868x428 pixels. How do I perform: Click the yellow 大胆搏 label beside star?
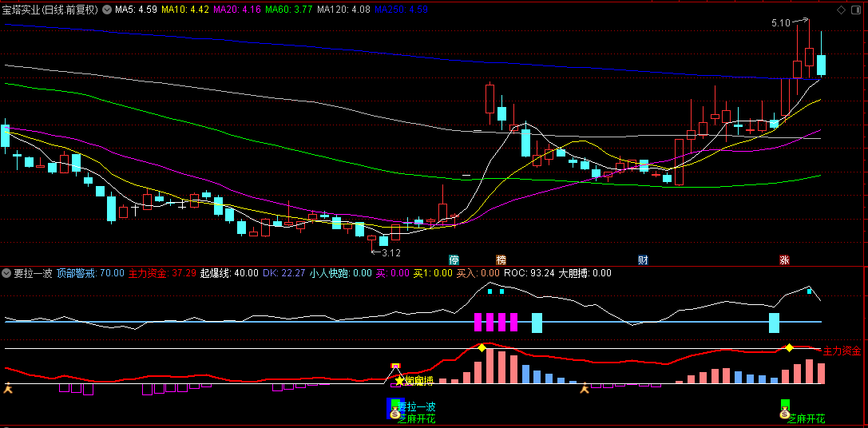(x=418, y=380)
